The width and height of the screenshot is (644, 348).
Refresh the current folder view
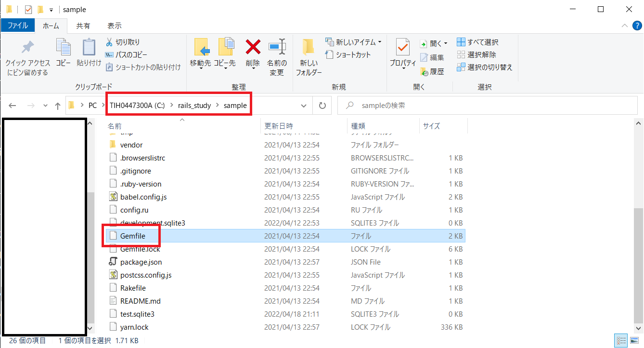tap(322, 106)
